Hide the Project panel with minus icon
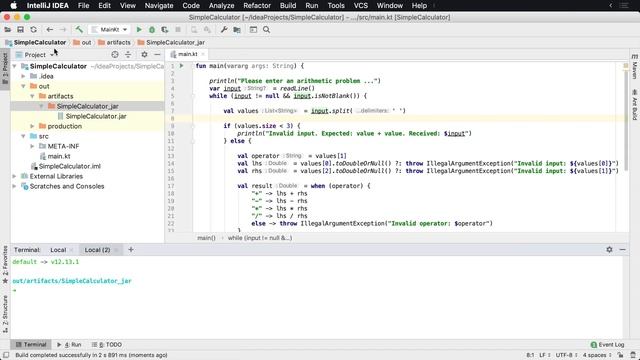This screenshot has height=360, width=640. point(157,55)
